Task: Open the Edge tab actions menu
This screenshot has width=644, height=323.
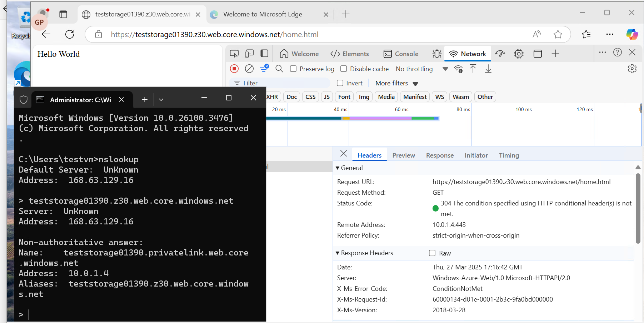Action: pos(63,14)
